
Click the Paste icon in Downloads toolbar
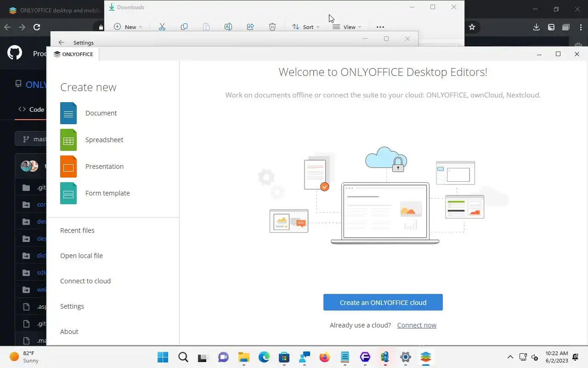(206, 27)
